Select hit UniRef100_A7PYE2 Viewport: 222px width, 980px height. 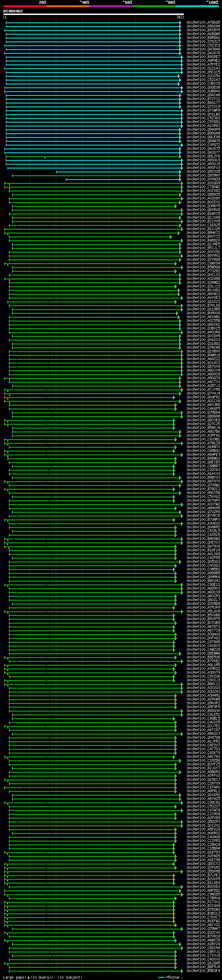[x=203, y=65]
